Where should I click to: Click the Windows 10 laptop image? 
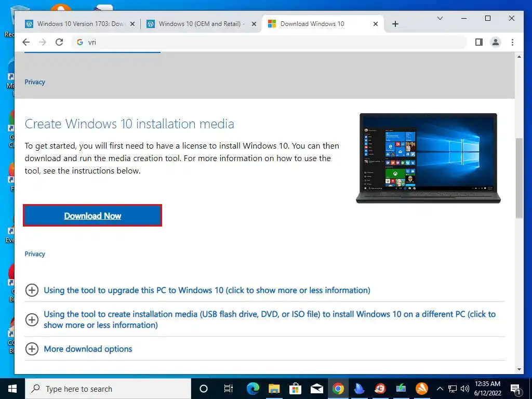pos(428,158)
